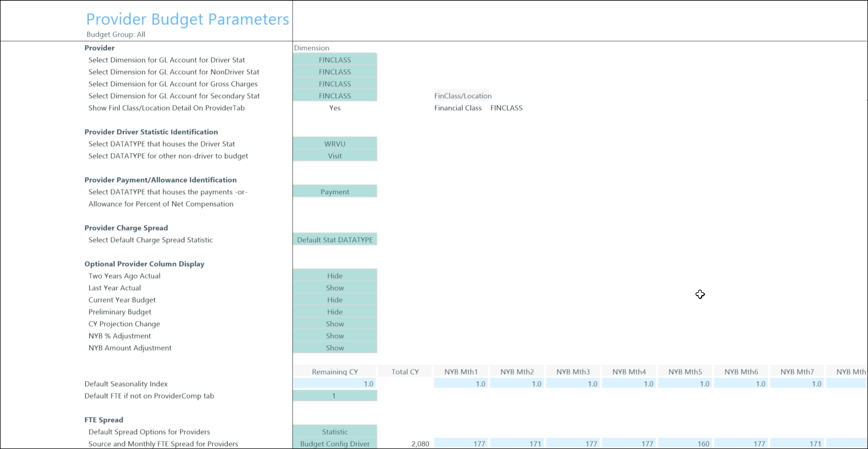Click the Payment datatype selector
The width and height of the screenshot is (868, 449).
(x=334, y=192)
